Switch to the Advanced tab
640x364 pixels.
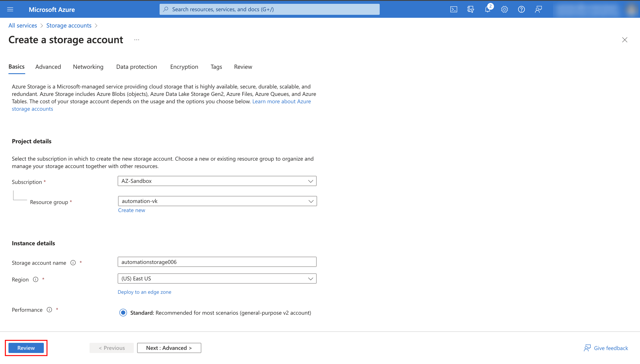pos(48,67)
